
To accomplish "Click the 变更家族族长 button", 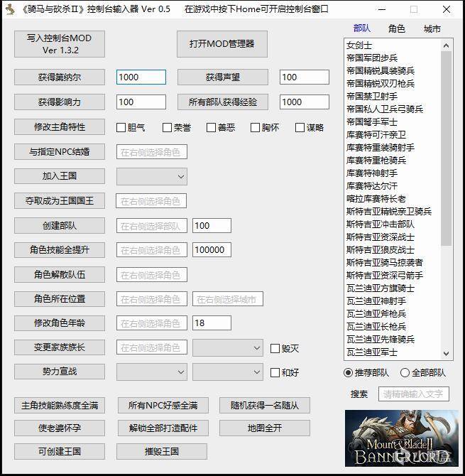I will (60, 347).
